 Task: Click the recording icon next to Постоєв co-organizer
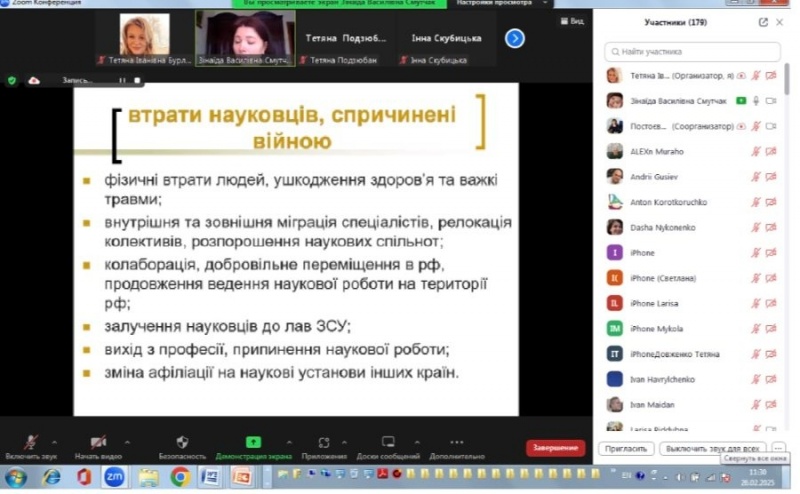coord(741,126)
